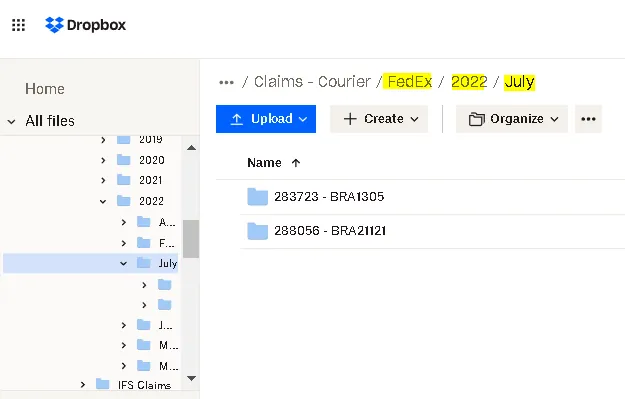Click folder icon for 288056 - BRA21121
The width and height of the screenshot is (625, 399).
(x=257, y=231)
